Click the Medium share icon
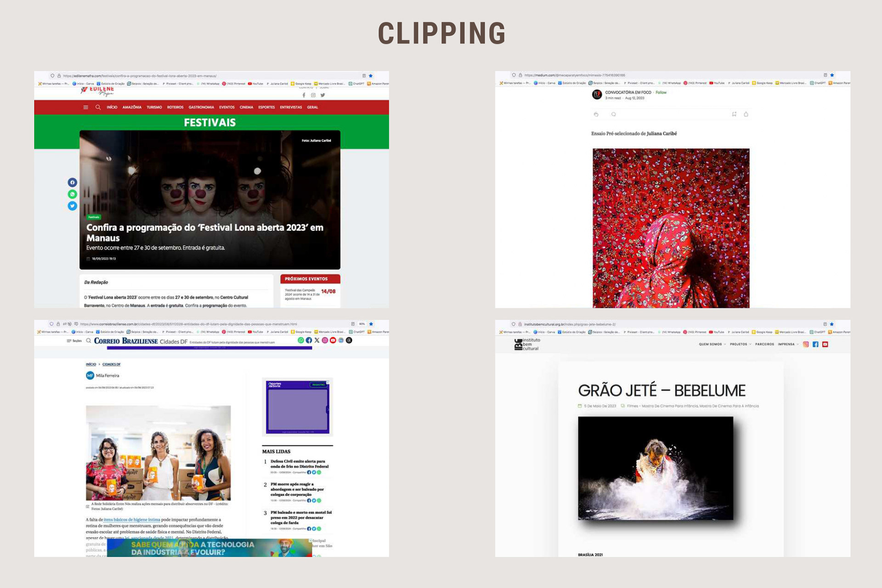 [x=746, y=114]
